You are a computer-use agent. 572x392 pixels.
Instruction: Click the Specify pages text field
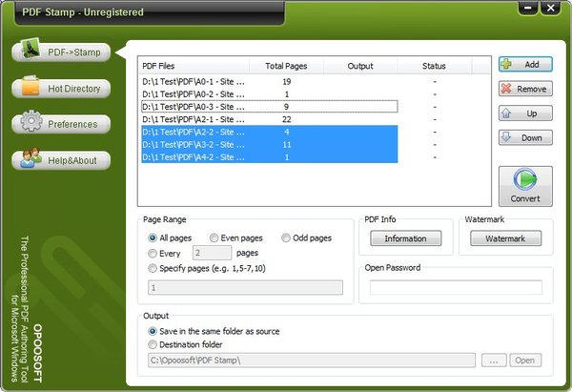click(x=246, y=288)
